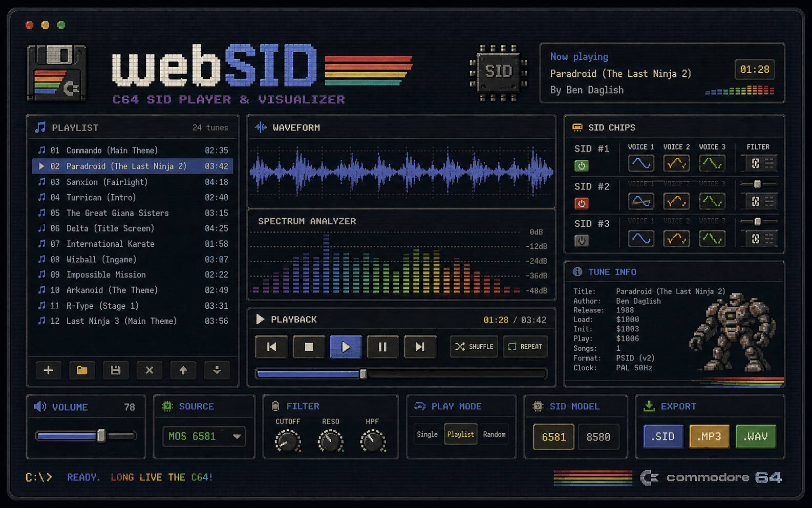Viewport: 812px width, 508px height.
Task: Click the RESO filter knob
Action: 330,441
